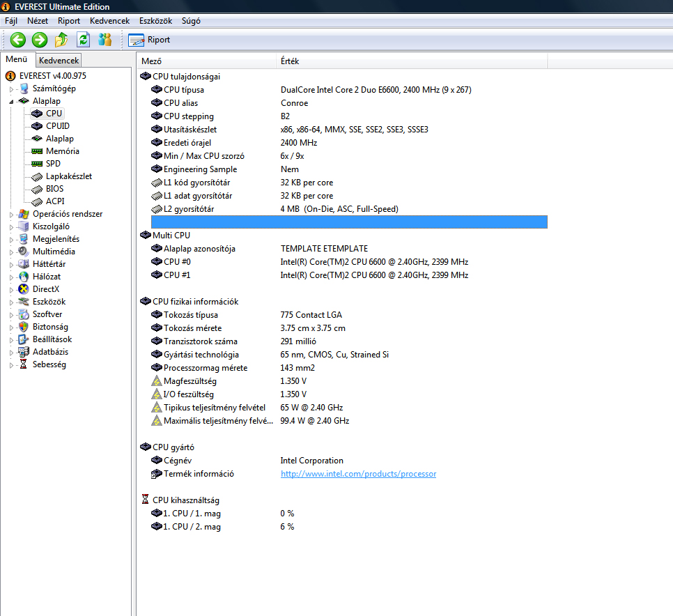Click the Megjelenítés monitor icon
This screenshot has width=673, height=616.
[x=24, y=239]
